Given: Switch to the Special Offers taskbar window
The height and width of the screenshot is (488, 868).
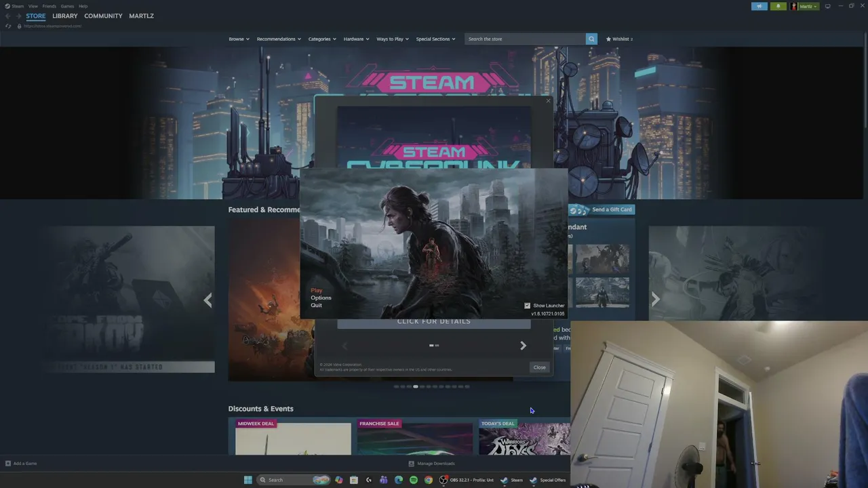Looking at the screenshot, I should click(x=548, y=480).
